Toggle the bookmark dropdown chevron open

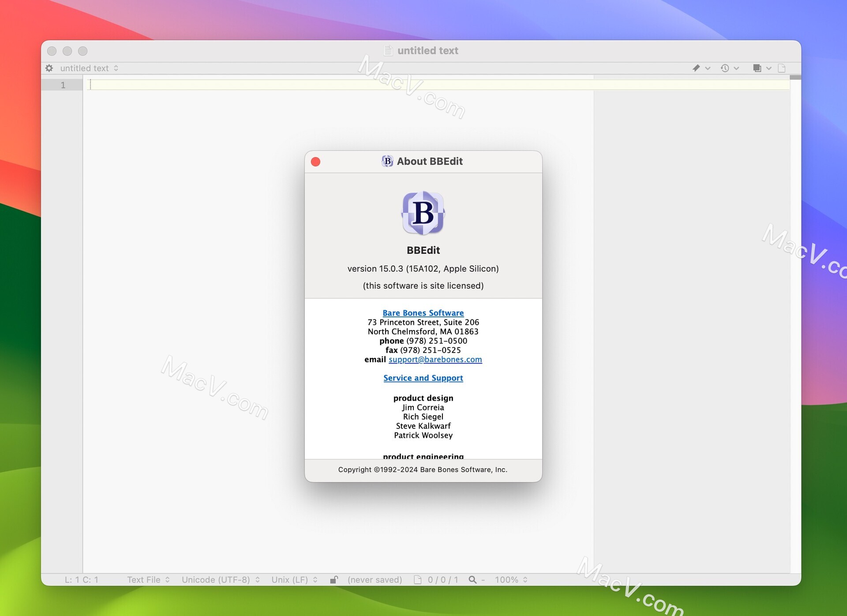pos(708,68)
